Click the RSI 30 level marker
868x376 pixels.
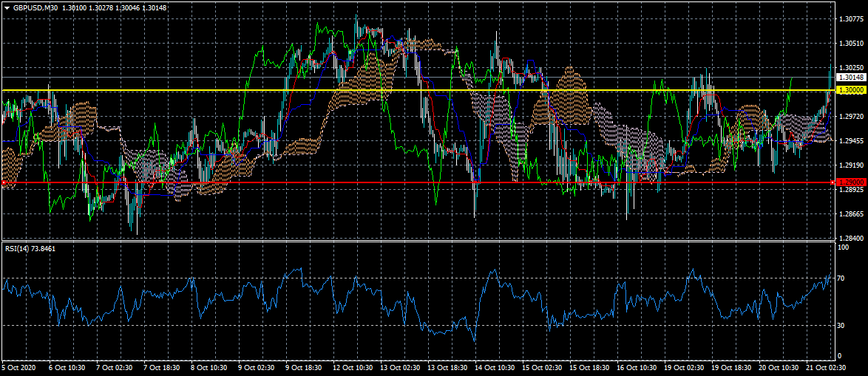point(841,325)
